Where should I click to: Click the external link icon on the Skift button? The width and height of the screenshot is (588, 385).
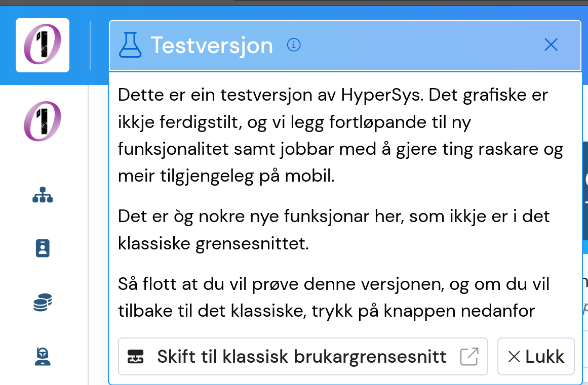point(469,357)
